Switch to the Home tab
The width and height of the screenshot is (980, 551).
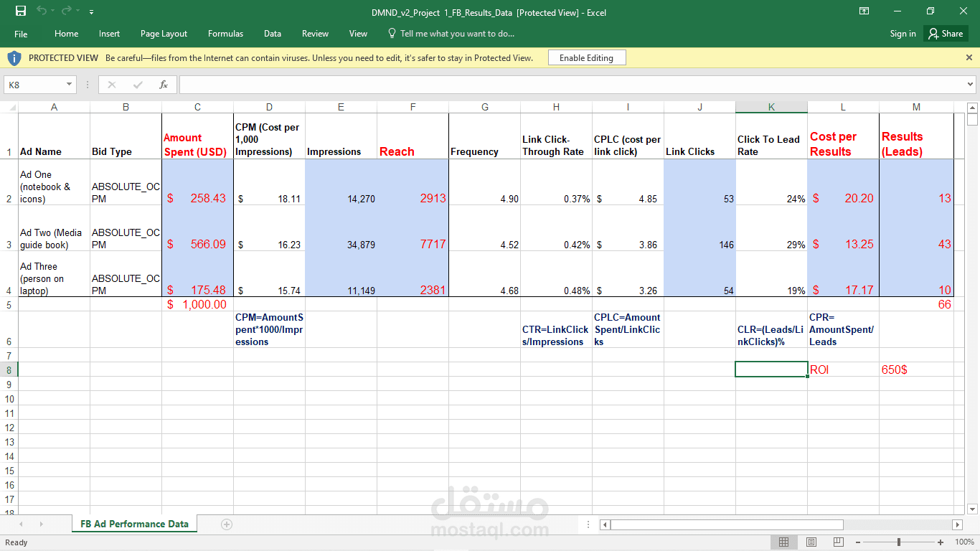pyautogui.click(x=66, y=34)
